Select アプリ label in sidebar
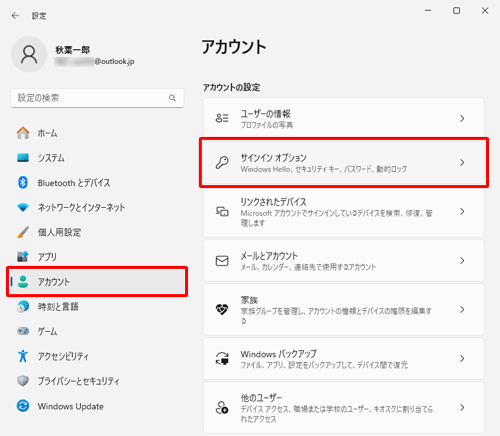This screenshot has height=436, width=500. coord(47,257)
